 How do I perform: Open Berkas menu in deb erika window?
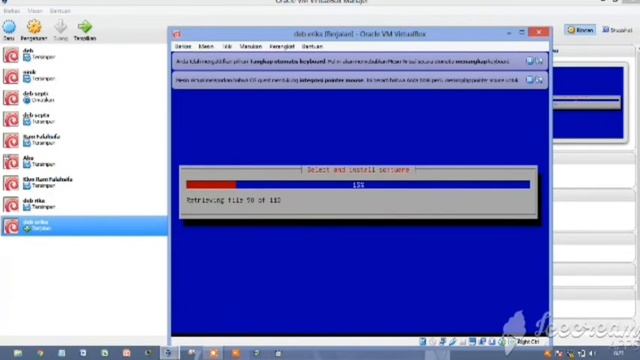(x=183, y=47)
